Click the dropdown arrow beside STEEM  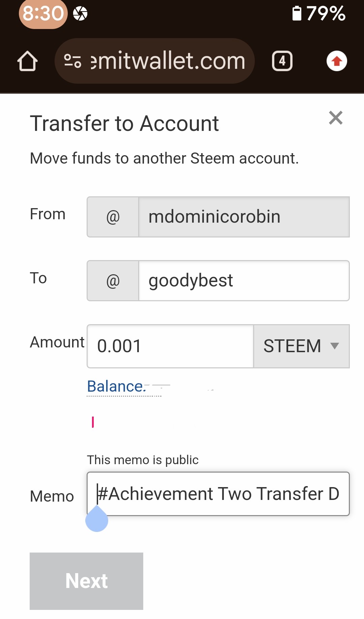334,346
